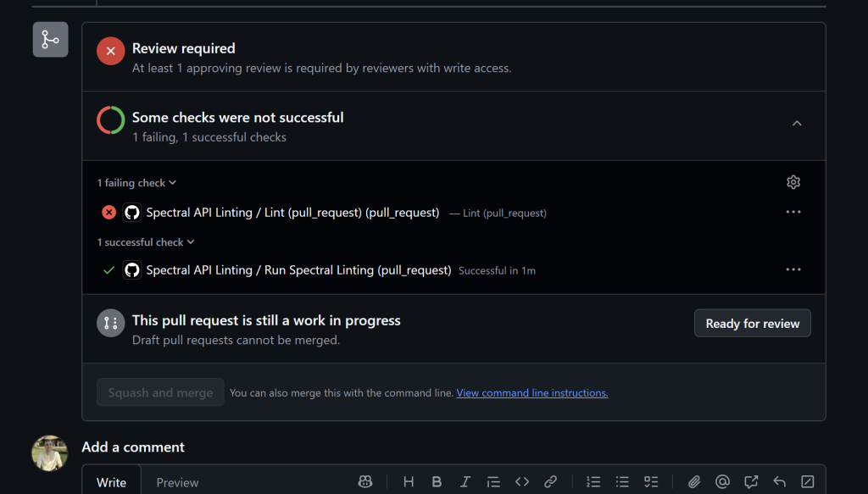This screenshot has width=868, height=494.
Task: Open options menu for the failing Lint check
Action: point(793,212)
